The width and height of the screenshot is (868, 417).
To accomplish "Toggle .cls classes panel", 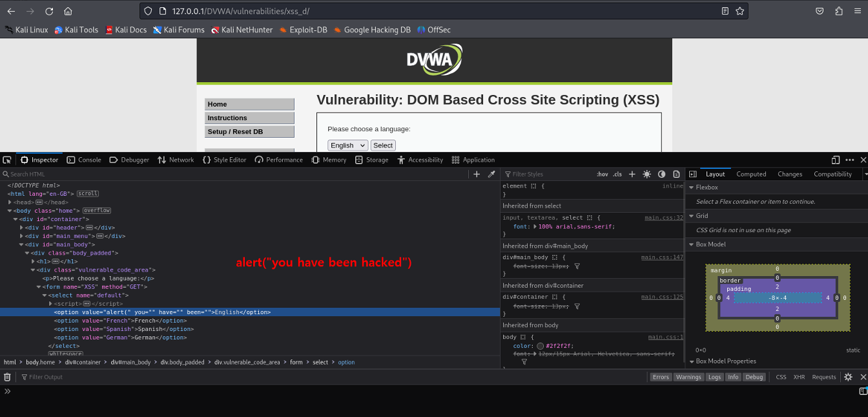I will tap(617, 174).
